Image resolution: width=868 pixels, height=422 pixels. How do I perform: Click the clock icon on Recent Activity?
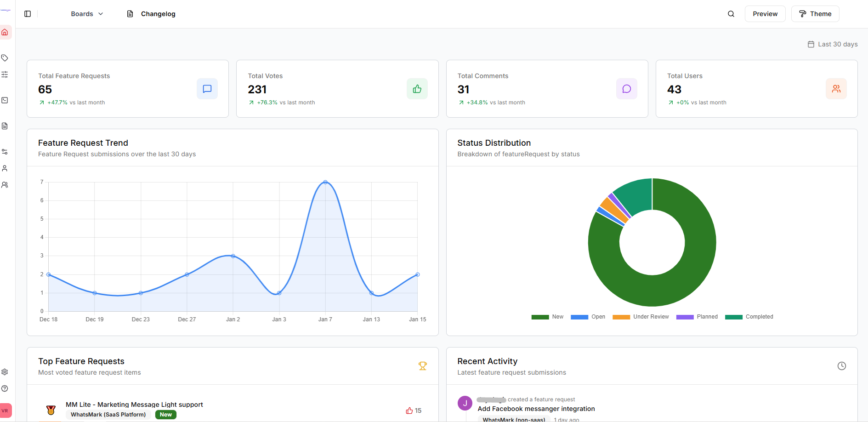842,365
